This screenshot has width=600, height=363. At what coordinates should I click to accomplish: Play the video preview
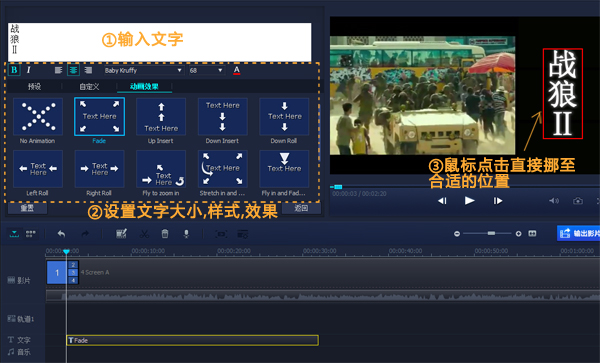pos(470,200)
